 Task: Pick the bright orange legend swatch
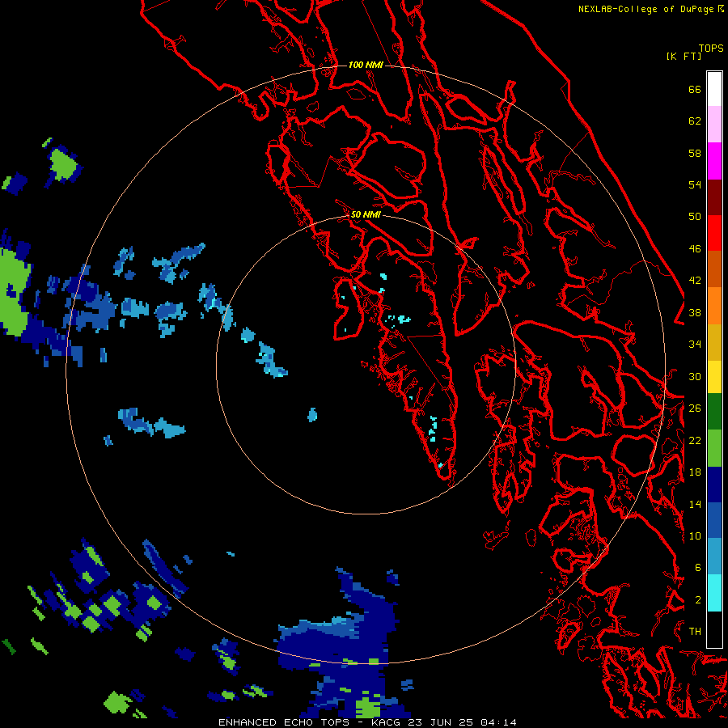(714, 305)
